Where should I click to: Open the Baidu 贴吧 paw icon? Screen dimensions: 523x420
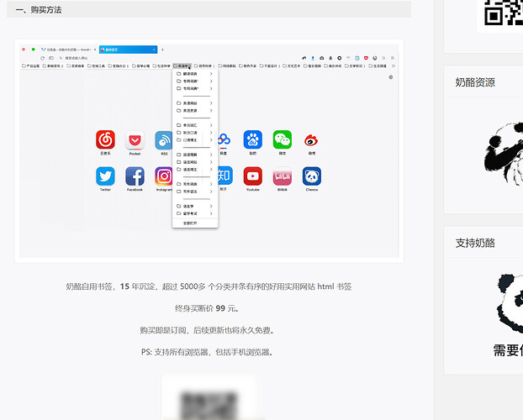[x=253, y=139]
